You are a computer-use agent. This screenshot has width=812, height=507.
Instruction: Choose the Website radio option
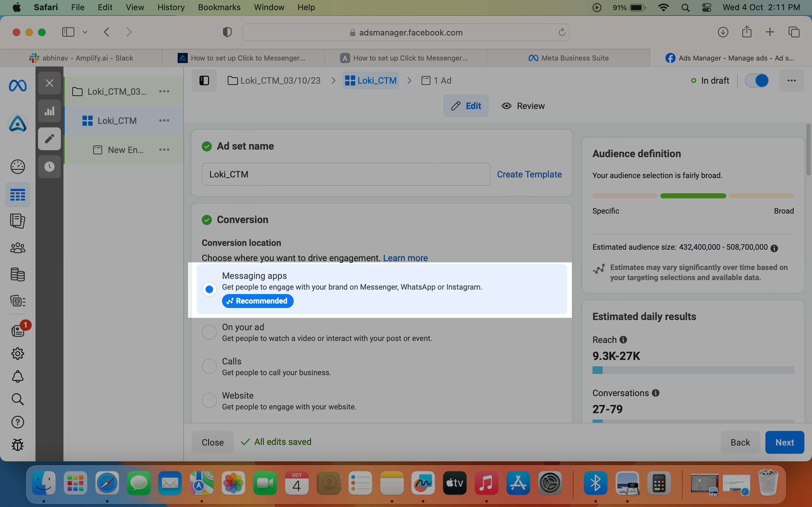pyautogui.click(x=209, y=400)
